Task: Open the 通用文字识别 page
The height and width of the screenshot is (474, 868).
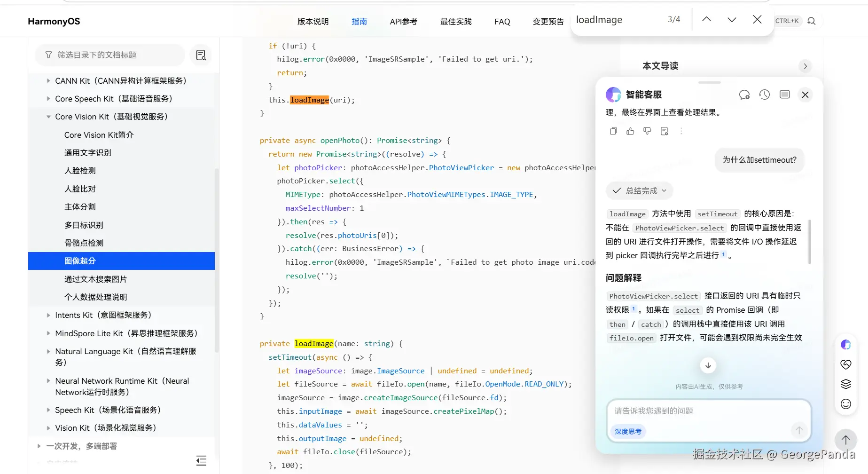Action: [x=88, y=153]
